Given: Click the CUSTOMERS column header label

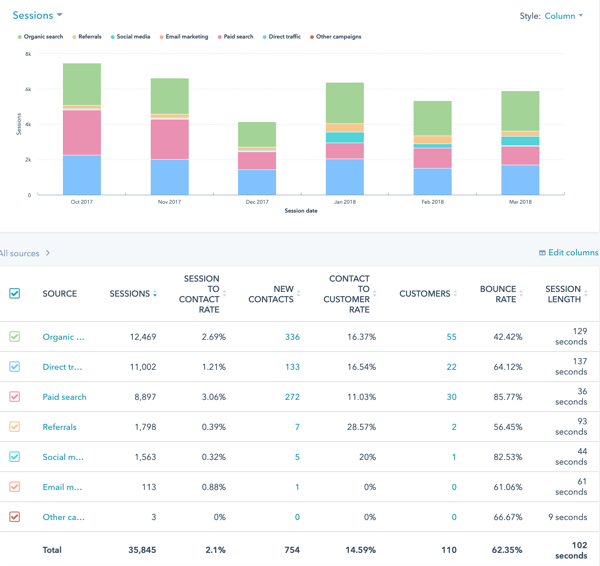Looking at the screenshot, I should [425, 294].
